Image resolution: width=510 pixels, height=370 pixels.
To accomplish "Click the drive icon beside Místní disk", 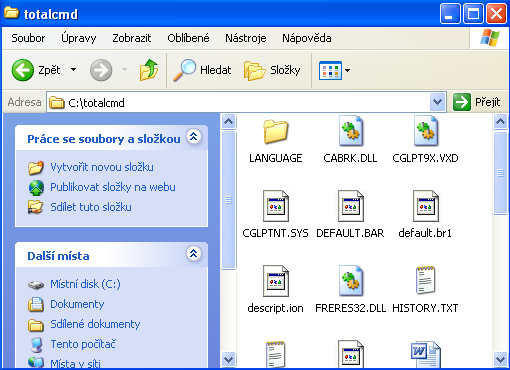I will pos(36,285).
